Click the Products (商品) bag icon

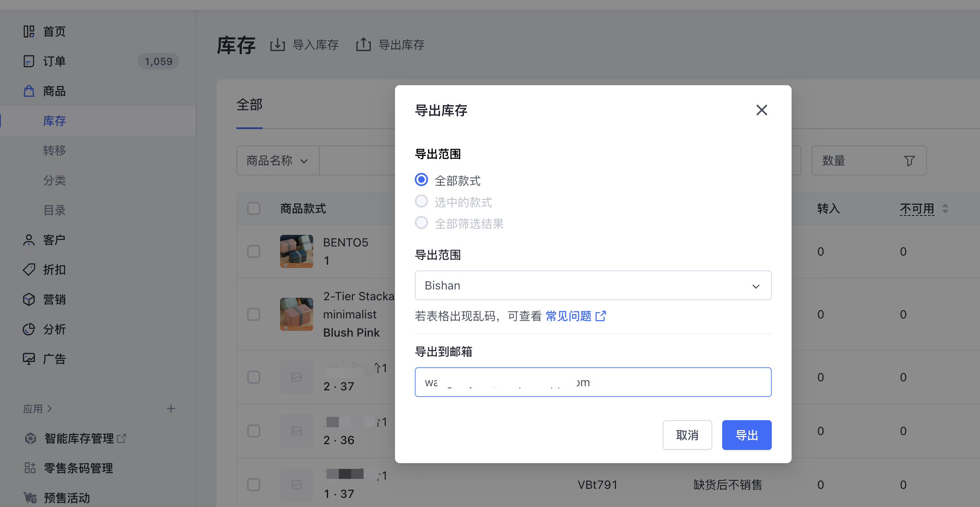point(29,91)
